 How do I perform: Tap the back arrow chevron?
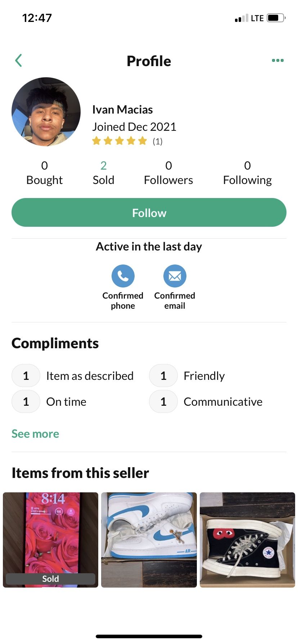pyautogui.click(x=19, y=60)
